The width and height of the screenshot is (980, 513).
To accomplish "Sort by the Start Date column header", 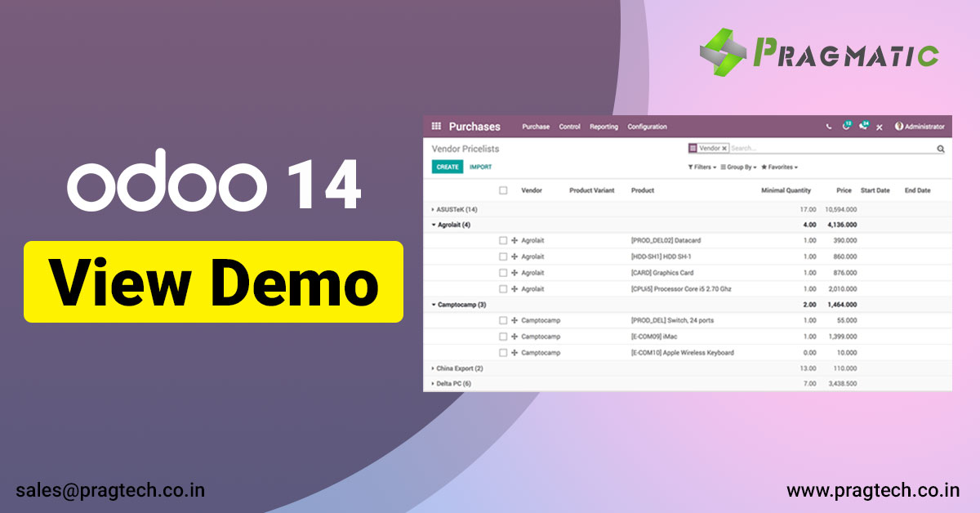I will pyautogui.click(x=875, y=190).
